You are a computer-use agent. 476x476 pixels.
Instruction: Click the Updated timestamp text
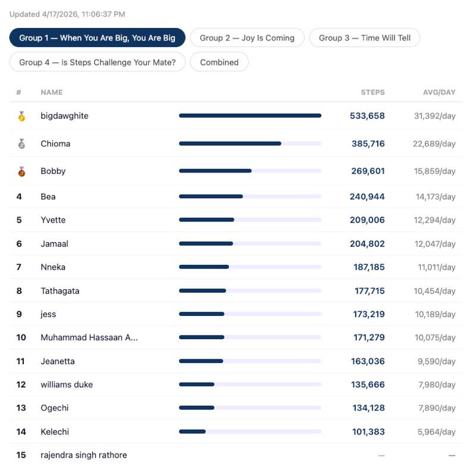coord(67,14)
